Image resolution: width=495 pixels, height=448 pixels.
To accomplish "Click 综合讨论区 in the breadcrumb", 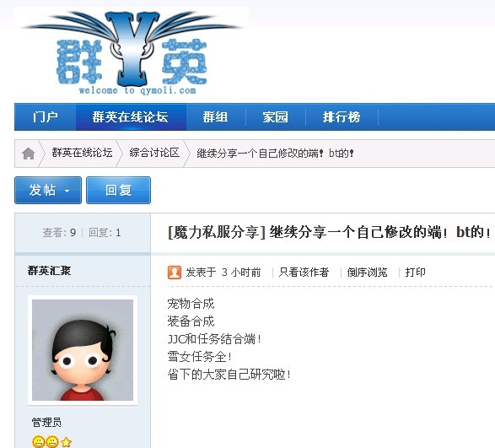I will (154, 153).
